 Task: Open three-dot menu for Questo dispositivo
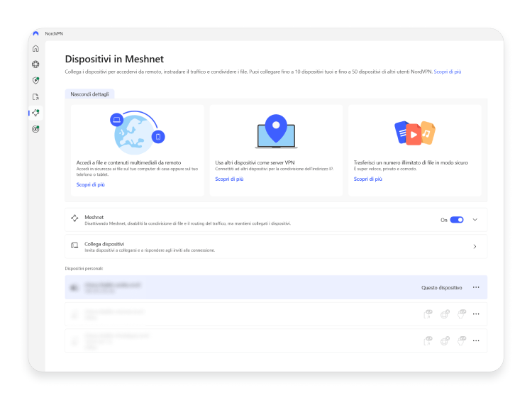476,287
